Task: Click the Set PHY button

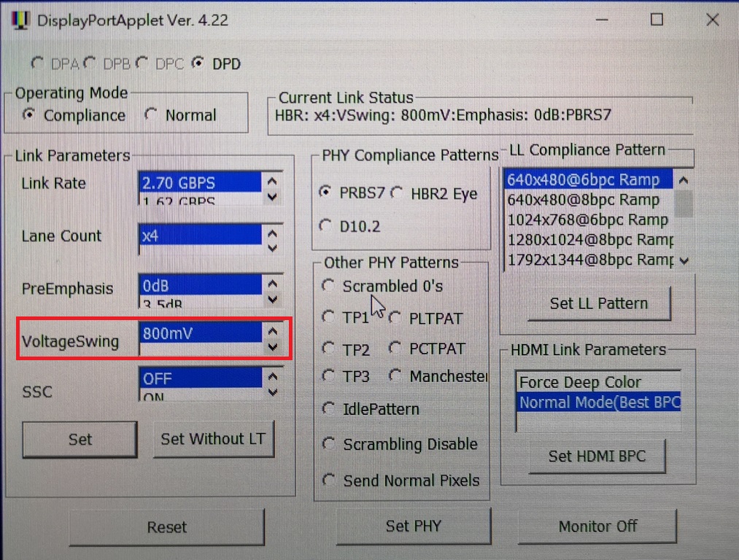Action: tap(414, 526)
